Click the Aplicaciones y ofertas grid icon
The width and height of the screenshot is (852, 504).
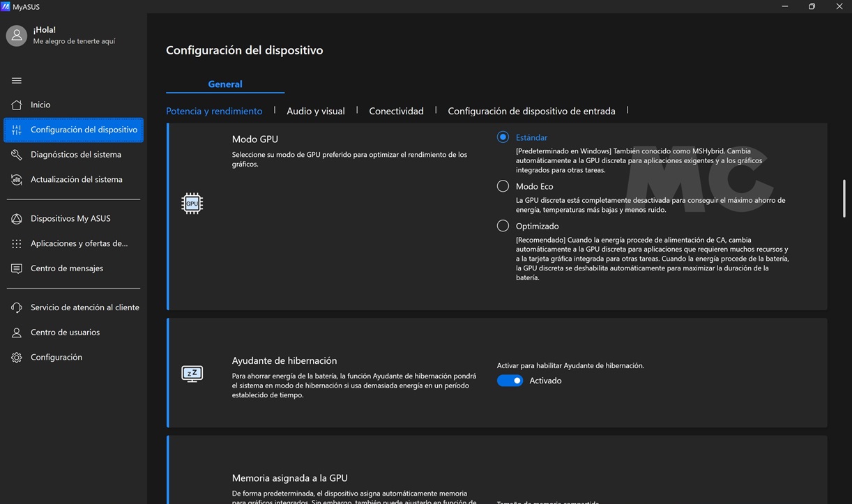point(17,244)
